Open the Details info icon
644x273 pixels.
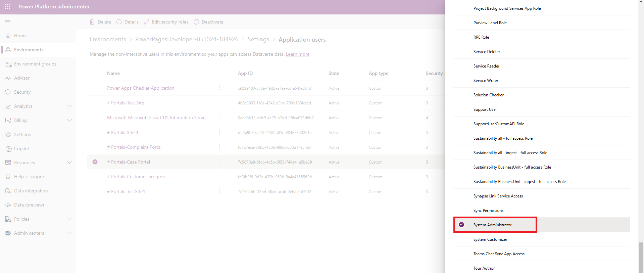coord(119,22)
